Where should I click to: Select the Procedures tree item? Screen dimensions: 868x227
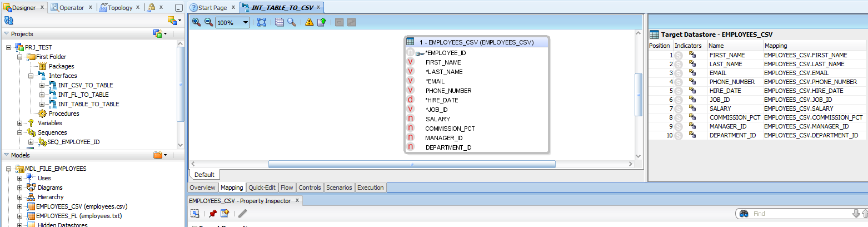coord(64,113)
